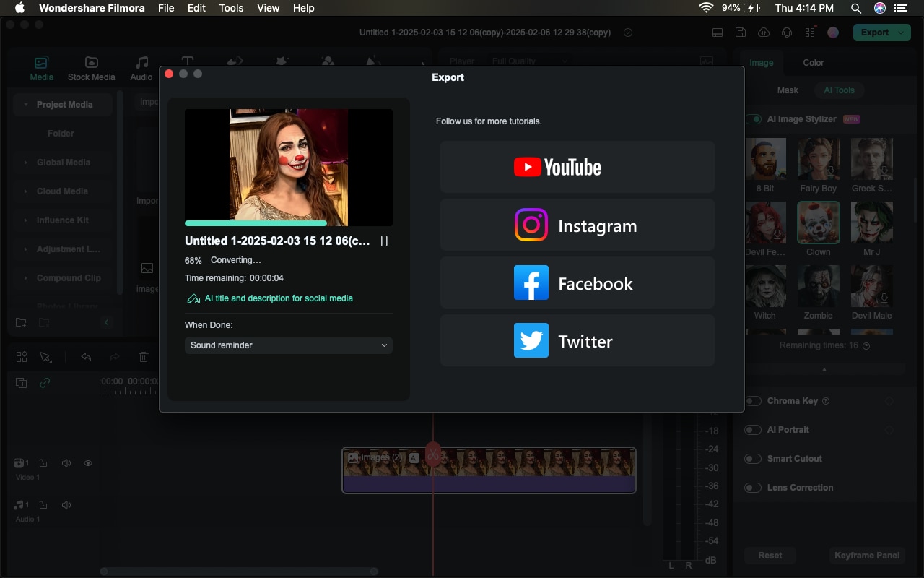Open the Keyframe Panel

pos(867,556)
